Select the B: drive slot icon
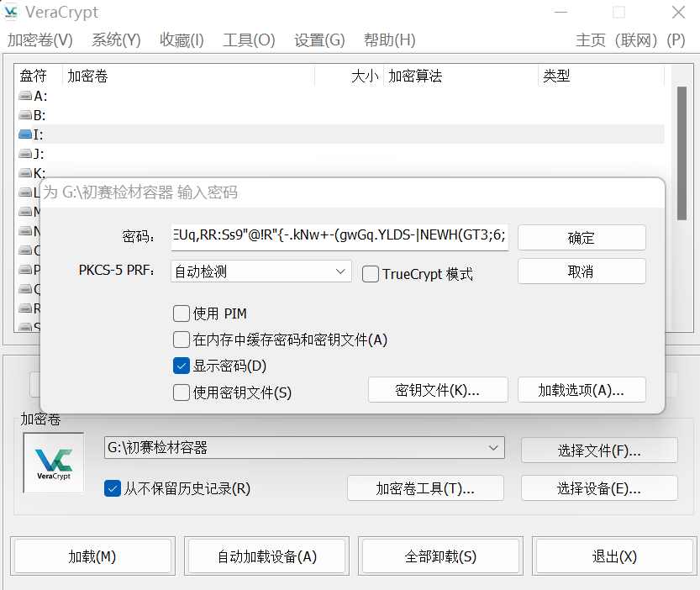 pyautogui.click(x=25, y=115)
